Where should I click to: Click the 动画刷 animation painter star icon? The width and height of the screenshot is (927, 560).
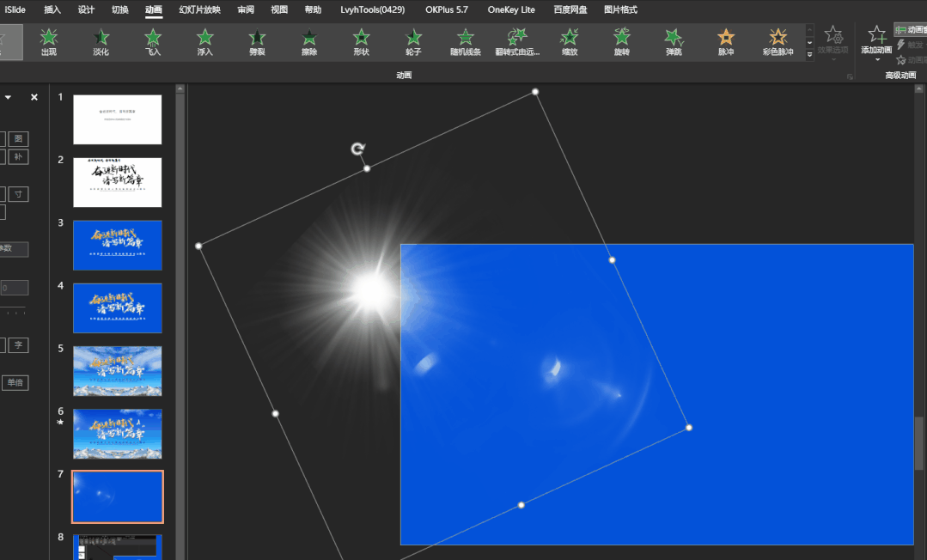901,60
